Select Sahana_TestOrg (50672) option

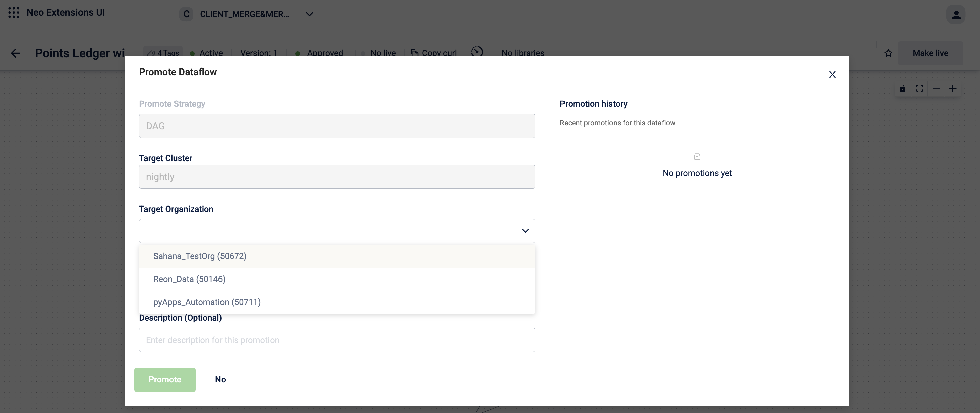(200, 256)
